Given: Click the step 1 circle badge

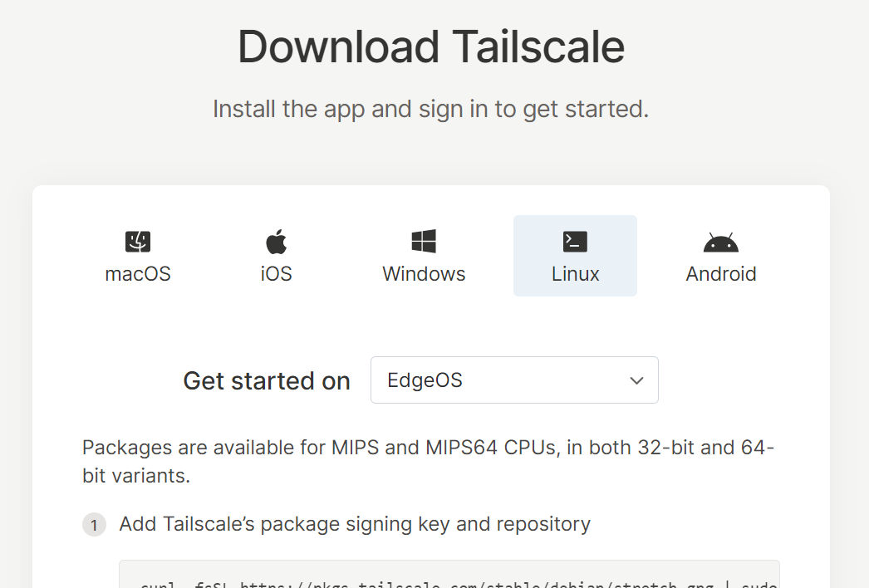Looking at the screenshot, I should click(94, 524).
